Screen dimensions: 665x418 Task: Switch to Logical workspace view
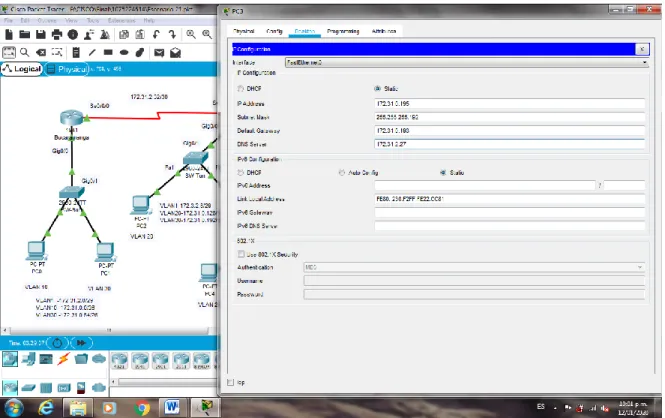[x=22, y=69]
